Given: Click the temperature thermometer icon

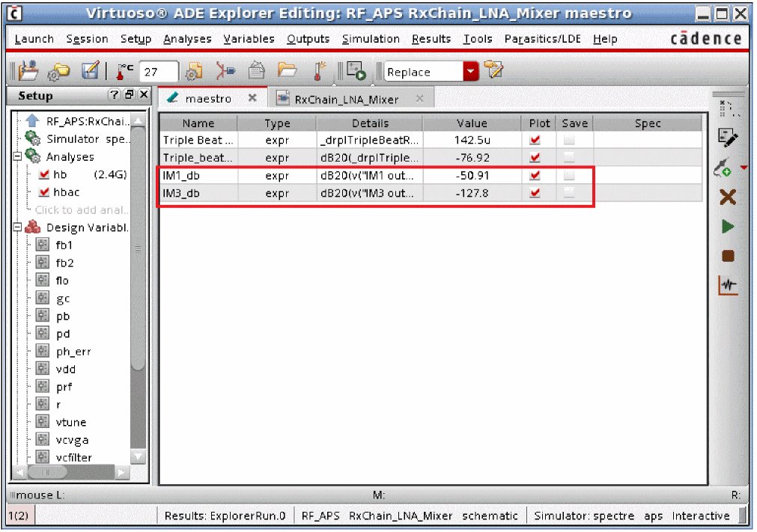Looking at the screenshot, I should (x=124, y=72).
